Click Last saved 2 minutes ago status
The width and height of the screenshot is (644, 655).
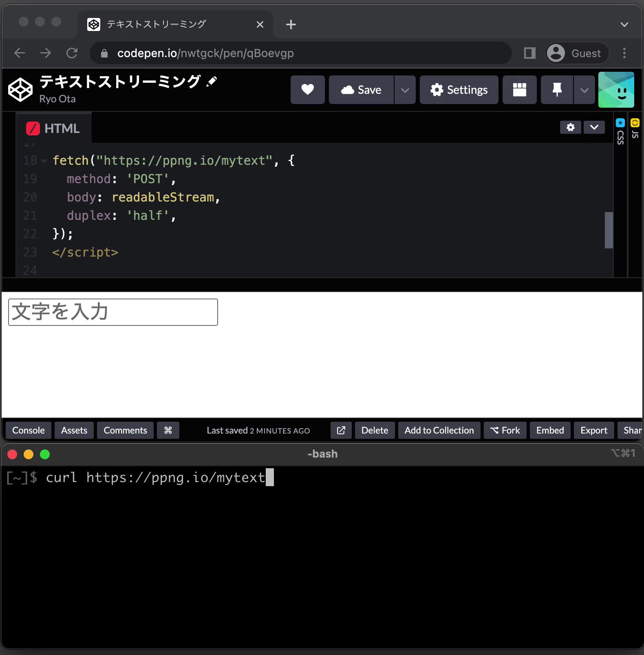coord(258,431)
